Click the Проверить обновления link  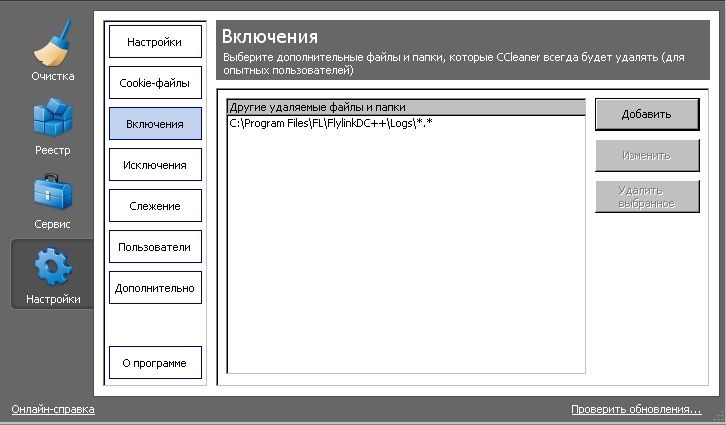click(635, 410)
